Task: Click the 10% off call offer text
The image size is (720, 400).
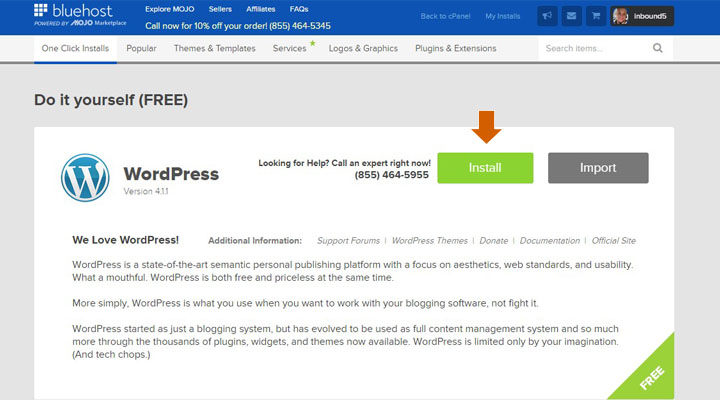Action: 238,26
